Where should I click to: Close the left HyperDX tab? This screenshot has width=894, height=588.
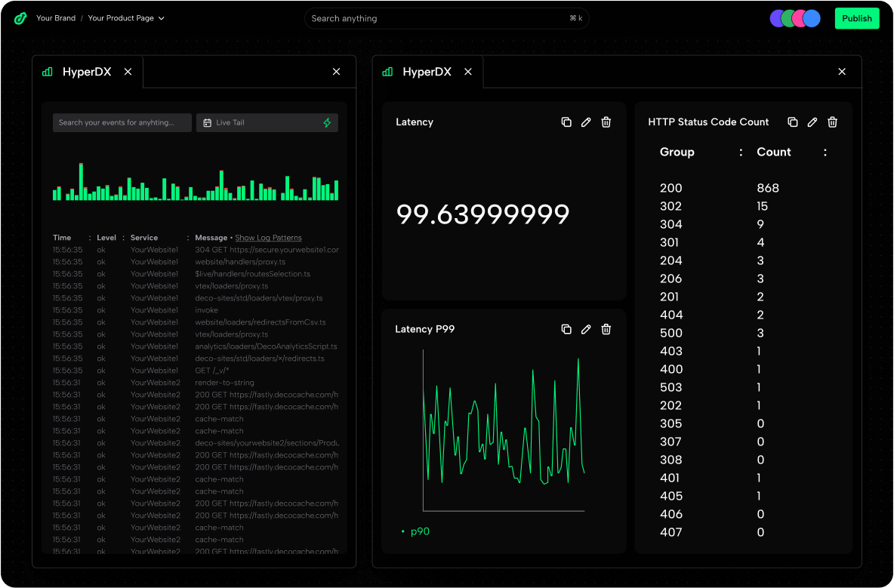pyautogui.click(x=128, y=72)
